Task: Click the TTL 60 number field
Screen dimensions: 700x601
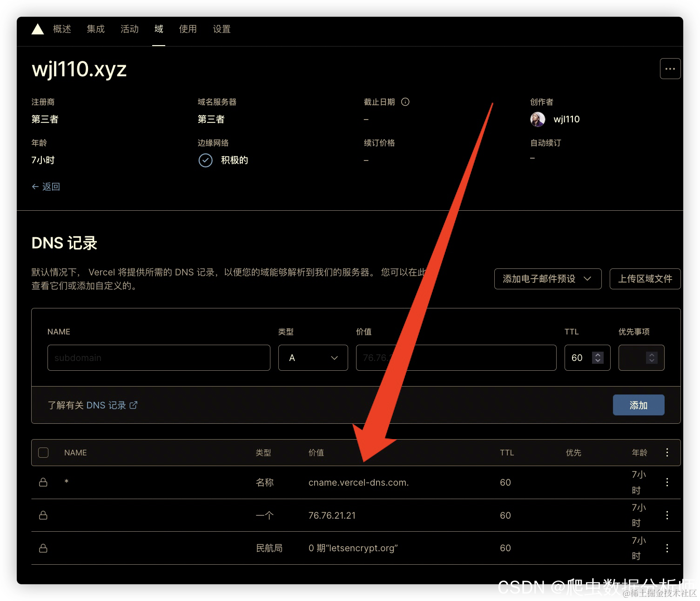Action: coord(587,358)
